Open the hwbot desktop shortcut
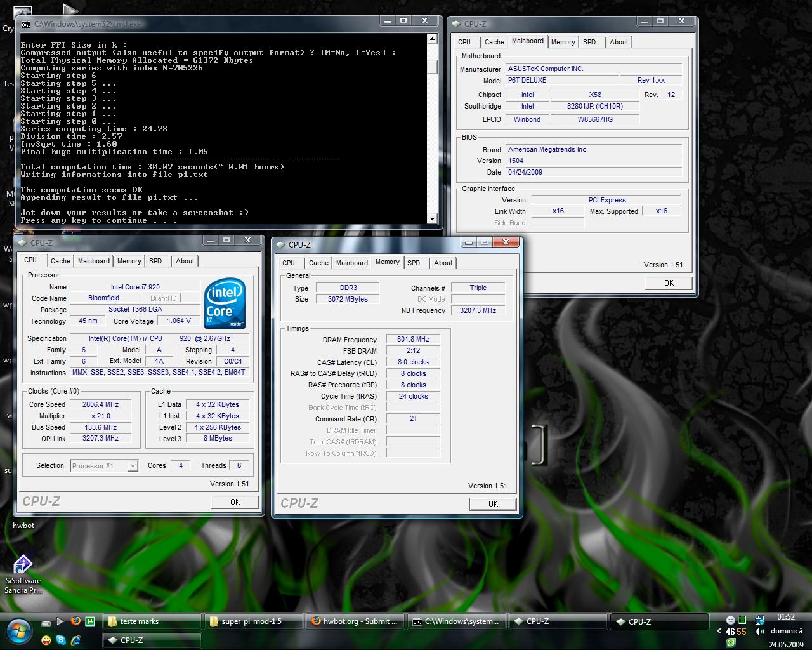Viewport: 812px width, 650px height. [x=23, y=525]
